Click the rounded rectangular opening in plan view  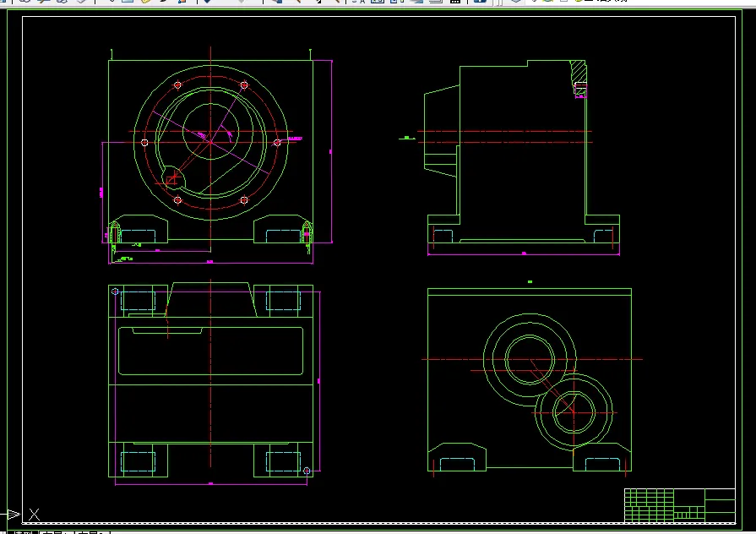point(210,351)
